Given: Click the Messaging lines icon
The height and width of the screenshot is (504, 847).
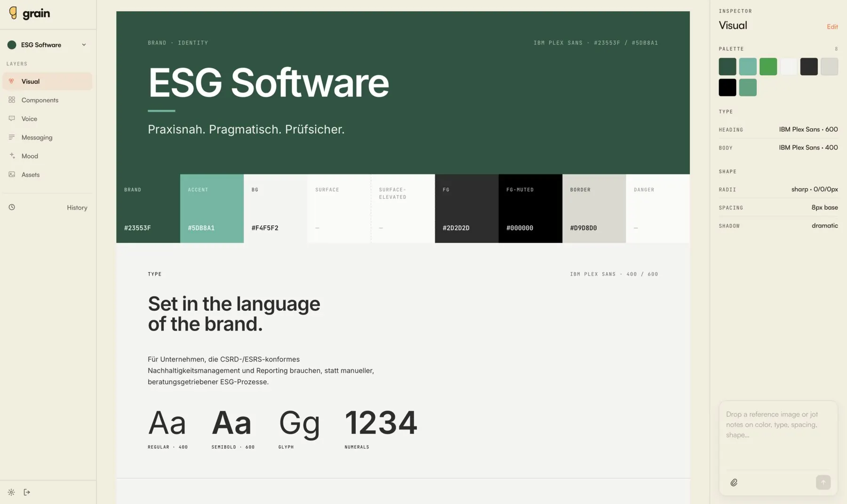Looking at the screenshot, I should pos(12,137).
